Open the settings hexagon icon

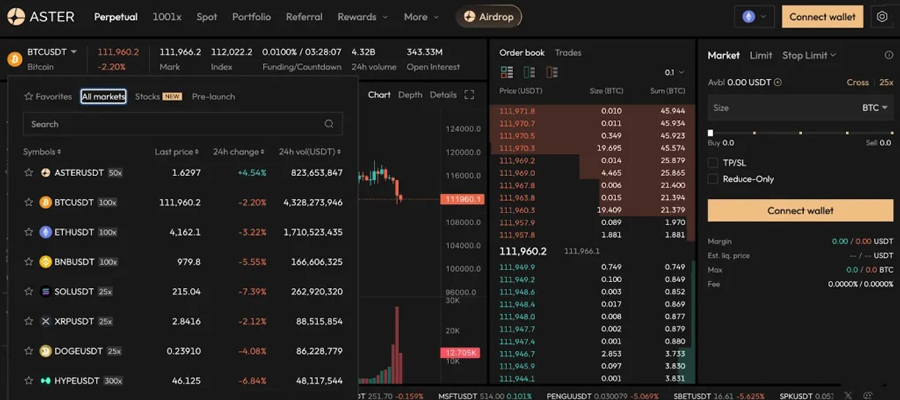[x=882, y=17]
